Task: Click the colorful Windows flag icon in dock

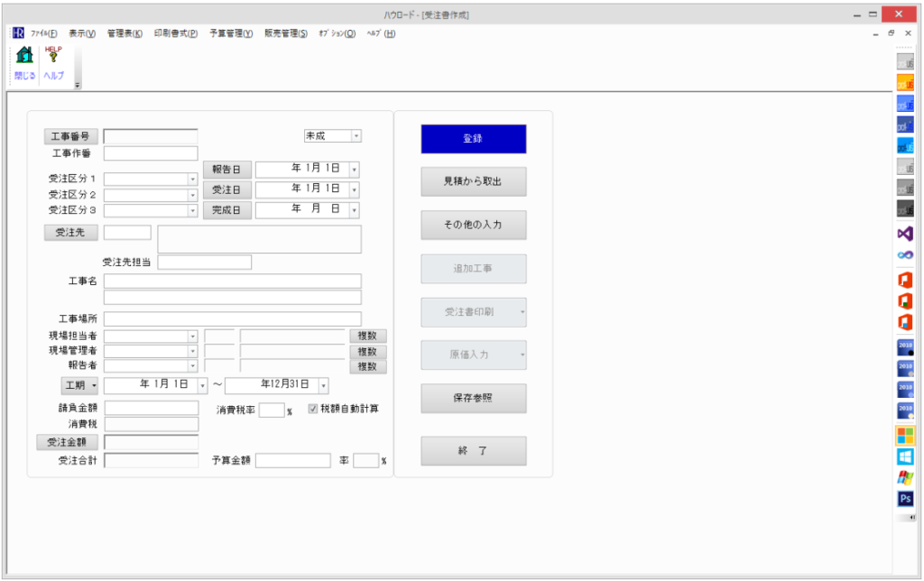Action: point(904,478)
